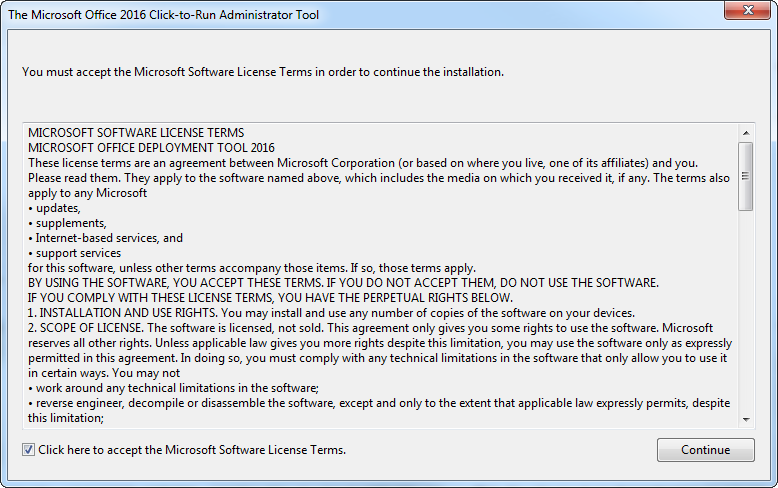Click the scrollbar up arrow
This screenshot has width=778, height=488.
pyautogui.click(x=746, y=133)
